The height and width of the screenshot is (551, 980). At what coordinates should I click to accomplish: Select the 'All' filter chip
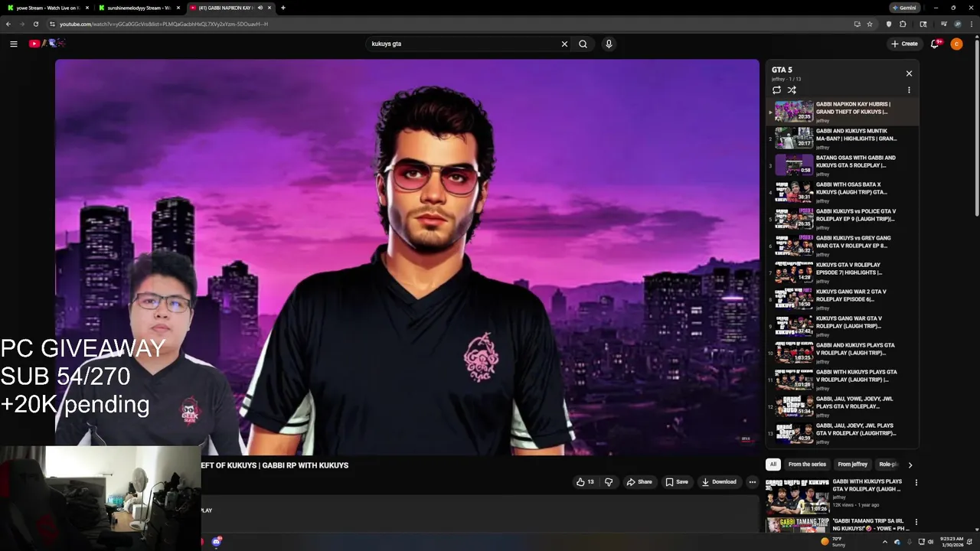click(773, 465)
